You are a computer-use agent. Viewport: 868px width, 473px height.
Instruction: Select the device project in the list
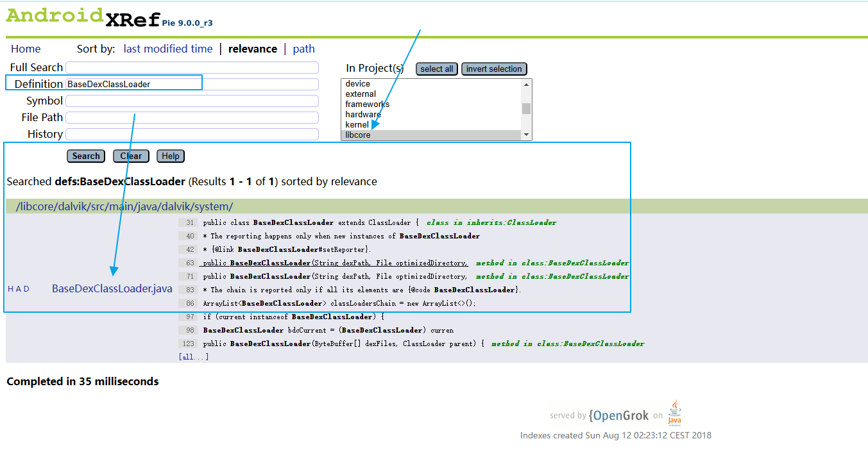[x=431, y=84]
